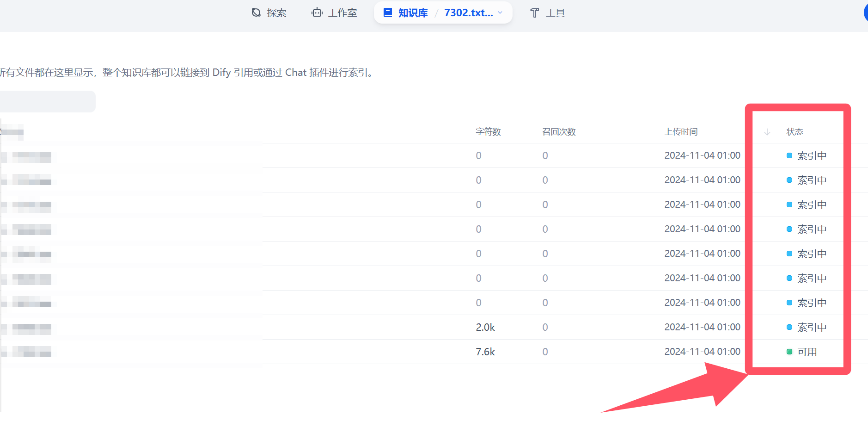This screenshot has height=446, width=868.
Task: Click the hammer icon beside 工具
Action: click(535, 12)
